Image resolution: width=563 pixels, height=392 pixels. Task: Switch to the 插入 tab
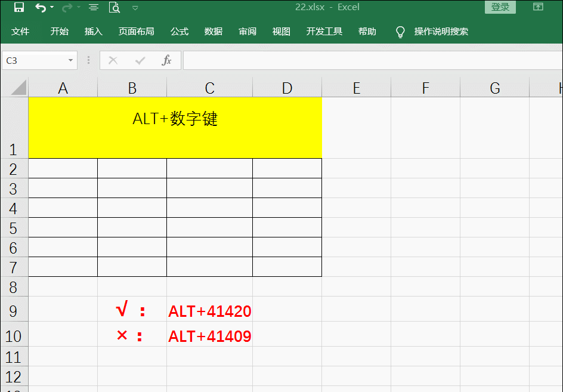click(94, 32)
